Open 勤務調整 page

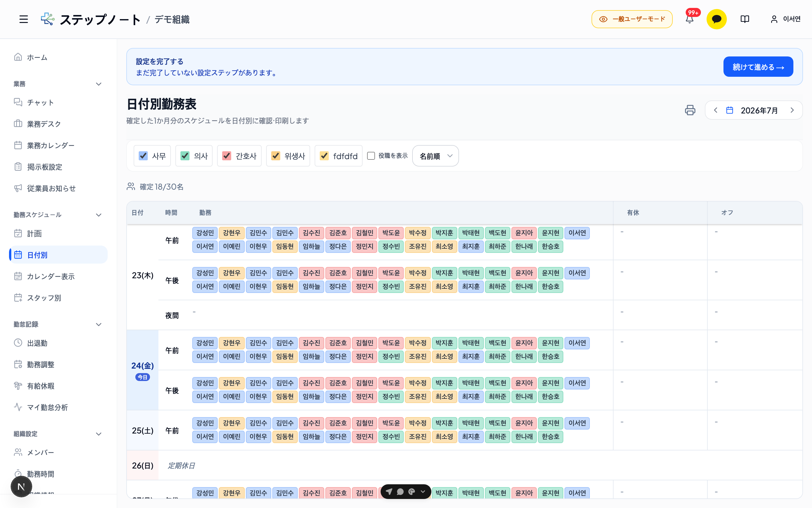coord(58,365)
